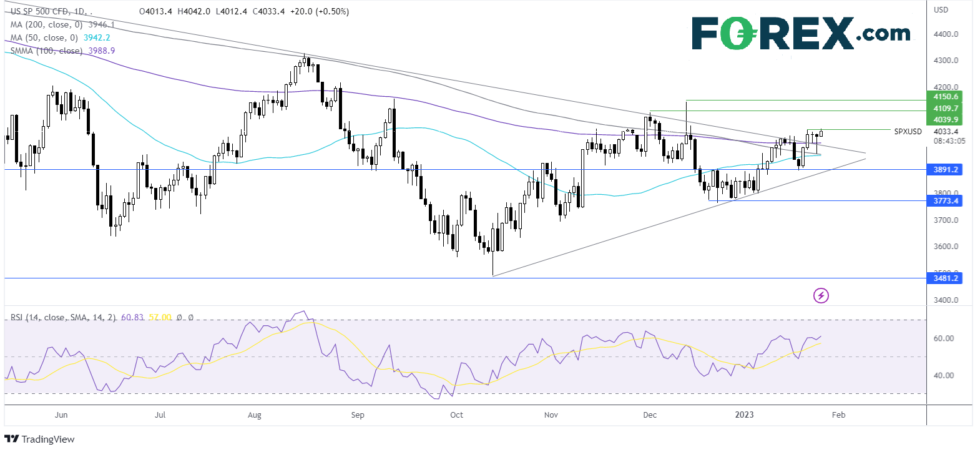
Task: Click the 4150.6 green price label
Action: (x=945, y=97)
